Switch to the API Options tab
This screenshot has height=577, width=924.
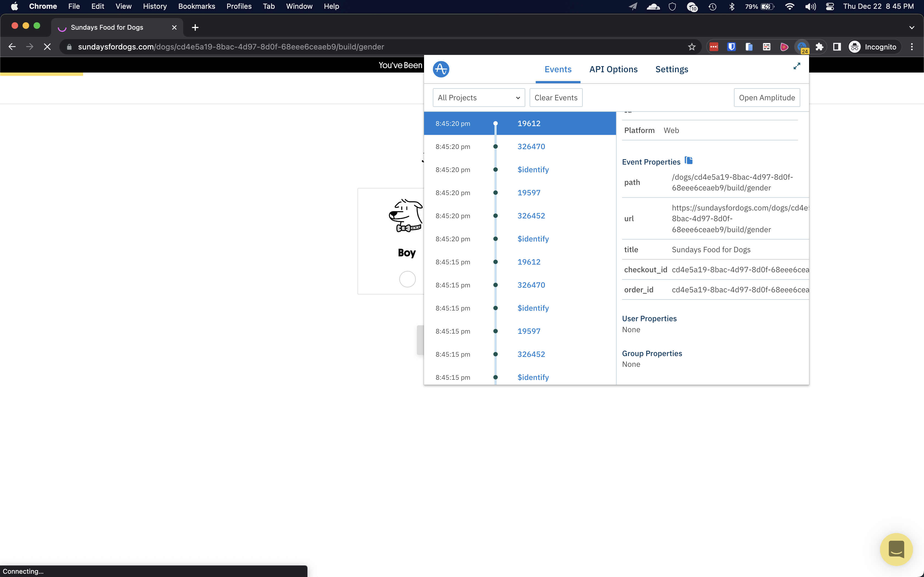(613, 70)
